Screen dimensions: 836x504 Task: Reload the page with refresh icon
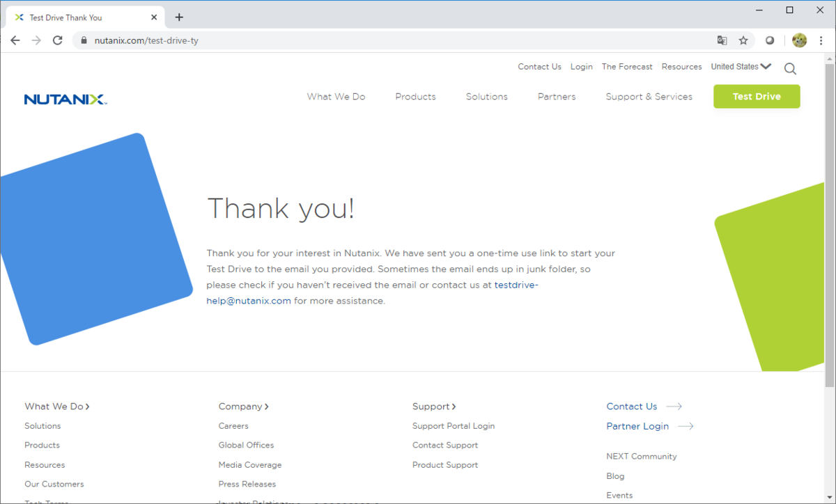click(58, 40)
